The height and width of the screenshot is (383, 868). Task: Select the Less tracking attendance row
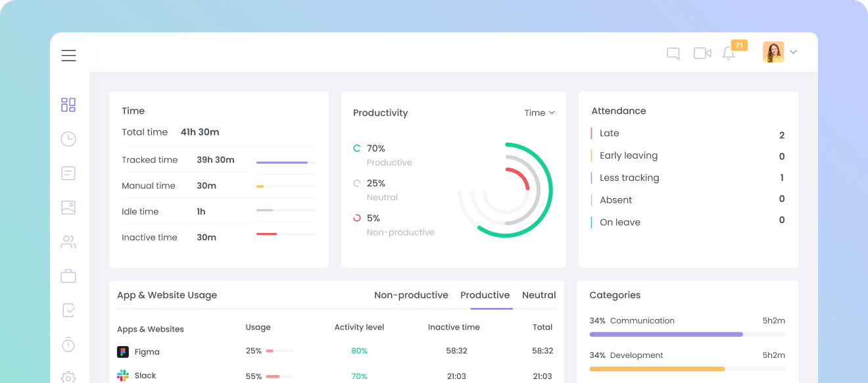[688, 178]
